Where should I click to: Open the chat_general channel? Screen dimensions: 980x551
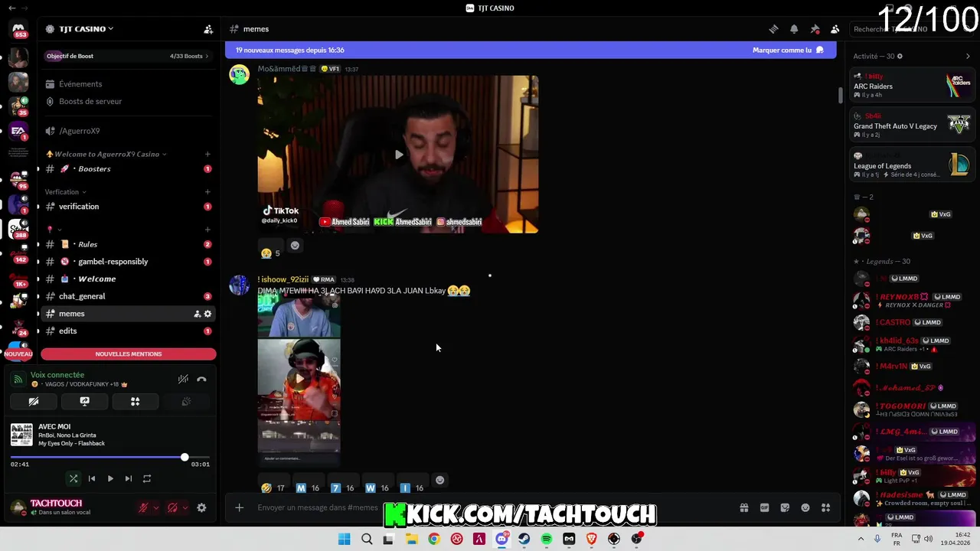coord(129,296)
